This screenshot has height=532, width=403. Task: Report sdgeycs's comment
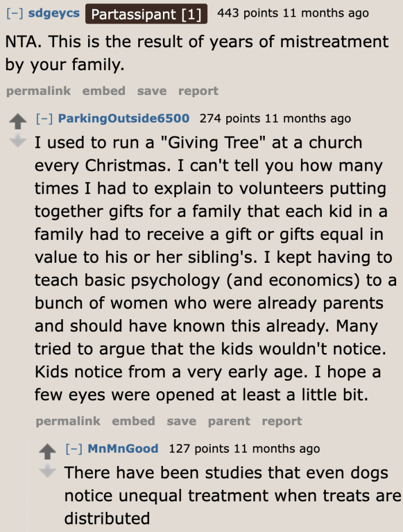point(198,91)
